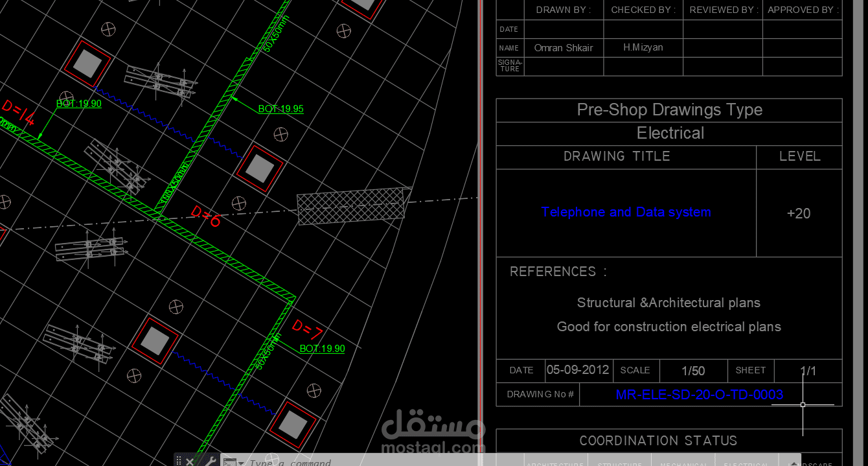This screenshot has height=466, width=868.
Task: Select the 'COORDINATION STATUS' heading
Action: coord(658,441)
